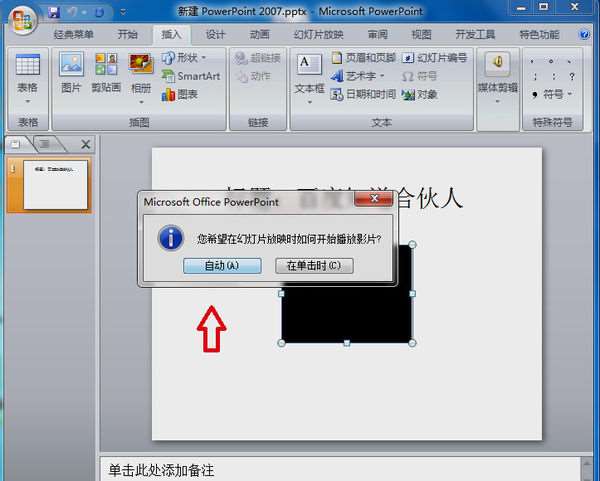Screen dimensions: 600x481
Task: Switch to 幻灯片放映 tab
Action: point(318,35)
